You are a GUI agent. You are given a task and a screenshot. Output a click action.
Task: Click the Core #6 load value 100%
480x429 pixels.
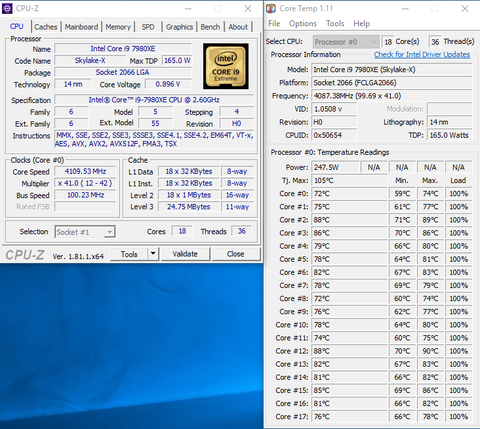pos(459,272)
